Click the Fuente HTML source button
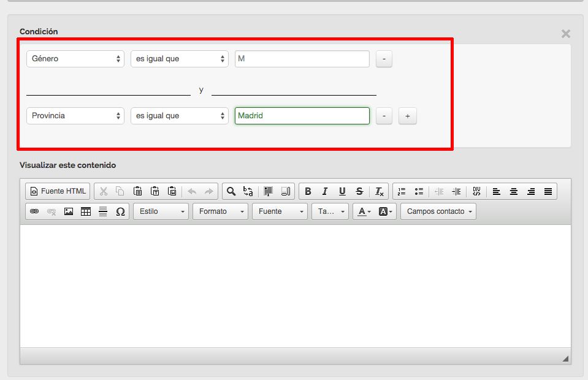This screenshot has width=588, height=380. [58, 191]
